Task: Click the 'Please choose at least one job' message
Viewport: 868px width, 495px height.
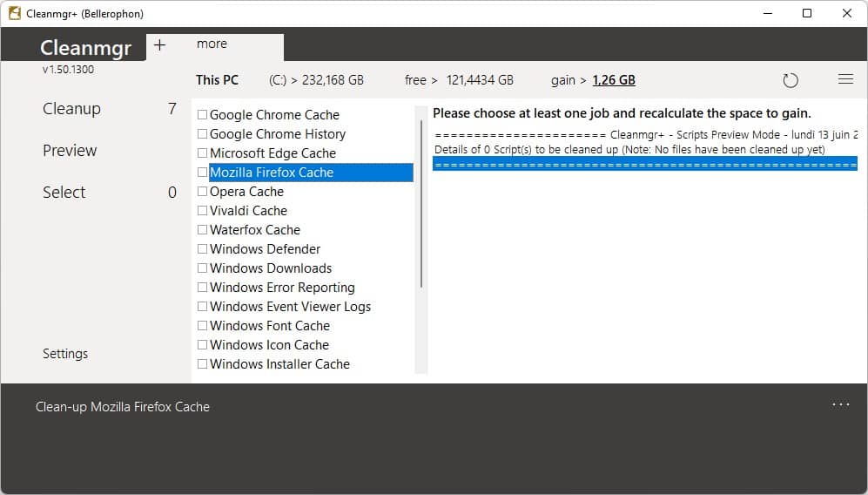Action: click(x=622, y=113)
